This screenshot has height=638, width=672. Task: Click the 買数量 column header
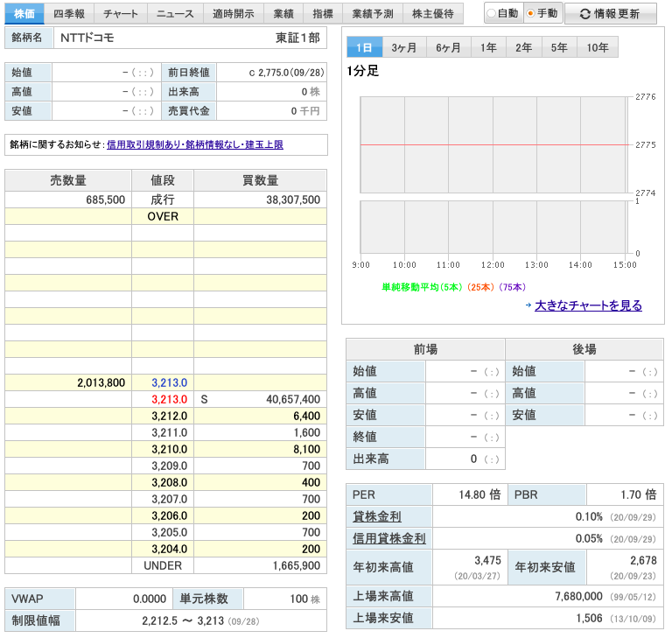click(260, 180)
